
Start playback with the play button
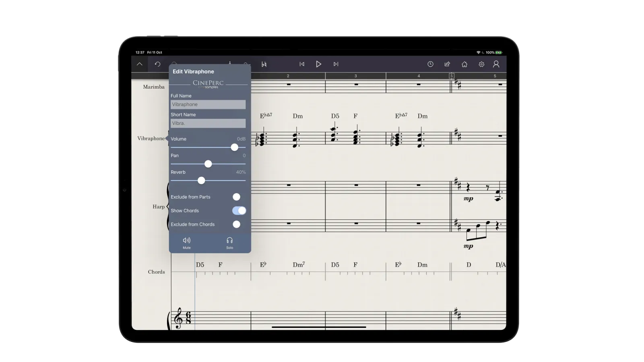[x=318, y=64]
